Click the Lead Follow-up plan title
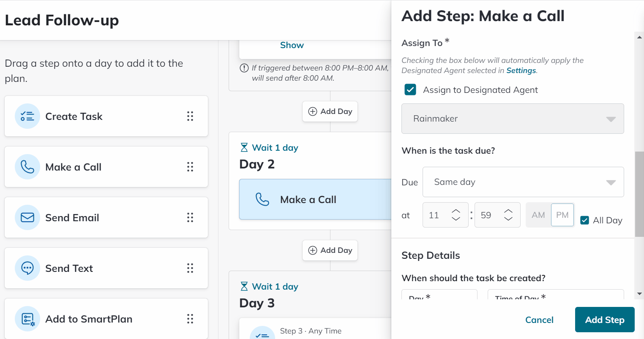Screen dimensions: 644x339 point(62,20)
